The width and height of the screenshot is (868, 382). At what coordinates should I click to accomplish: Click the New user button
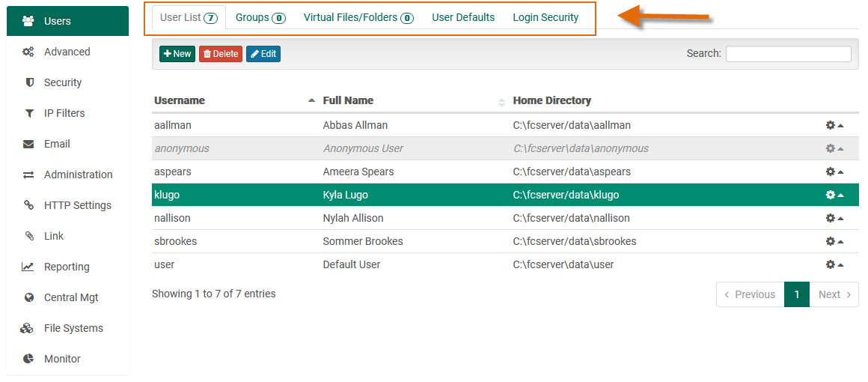(x=177, y=54)
